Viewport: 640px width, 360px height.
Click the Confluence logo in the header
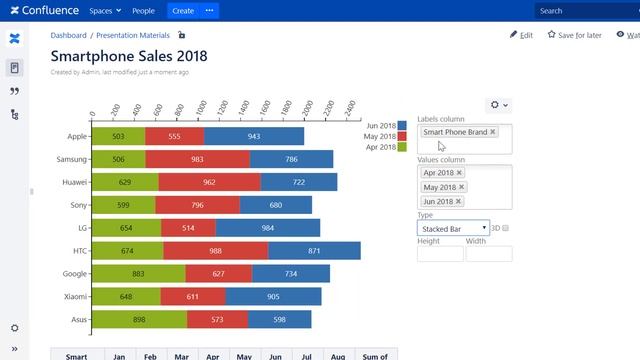click(44, 11)
